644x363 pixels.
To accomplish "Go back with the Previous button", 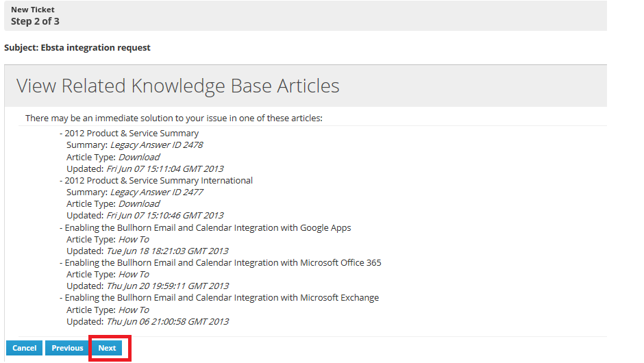I will tap(67, 348).
